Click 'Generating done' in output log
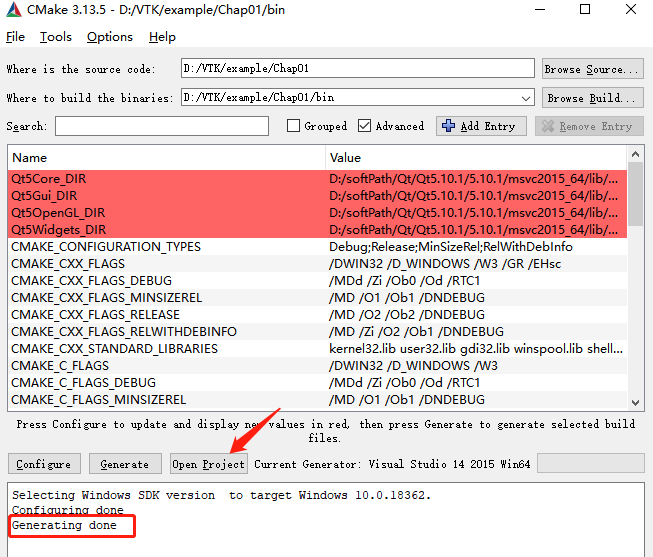This screenshot has width=653, height=557. click(x=64, y=525)
